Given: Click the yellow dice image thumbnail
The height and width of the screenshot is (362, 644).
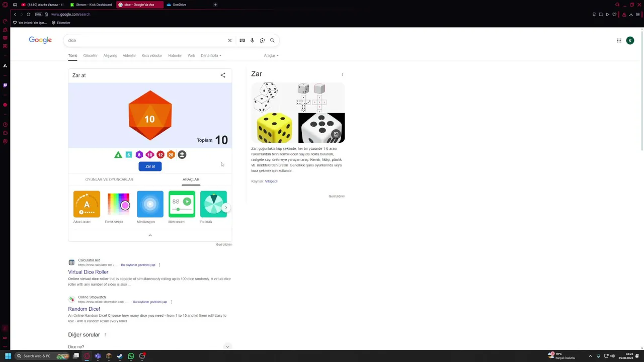Looking at the screenshot, I should [274, 128].
